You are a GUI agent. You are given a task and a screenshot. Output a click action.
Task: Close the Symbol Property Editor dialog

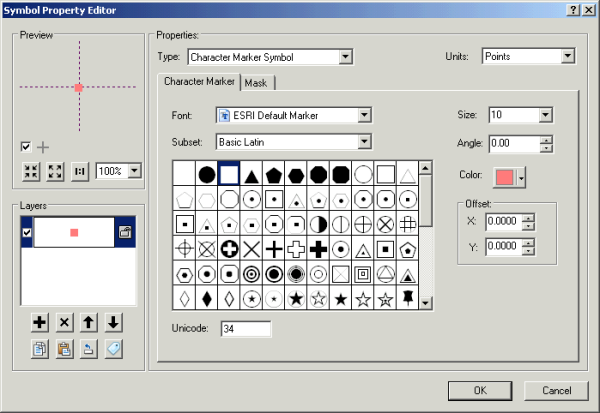point(589,10)
